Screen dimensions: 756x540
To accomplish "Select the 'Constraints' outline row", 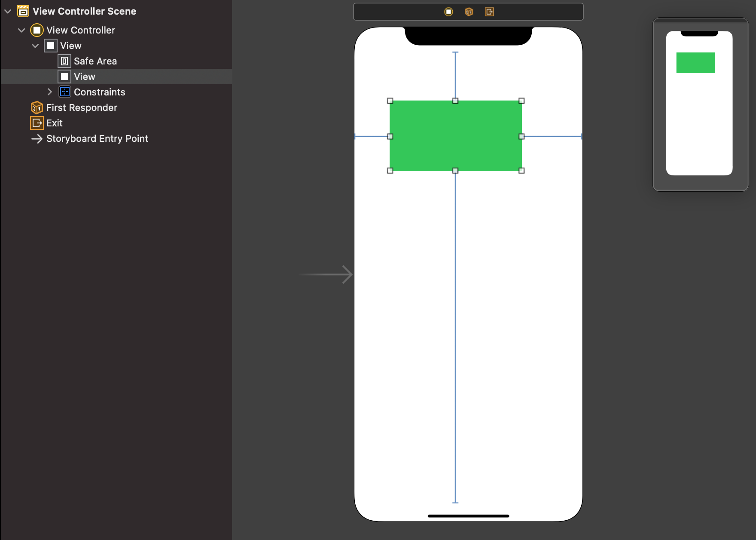I will [116, 92].
